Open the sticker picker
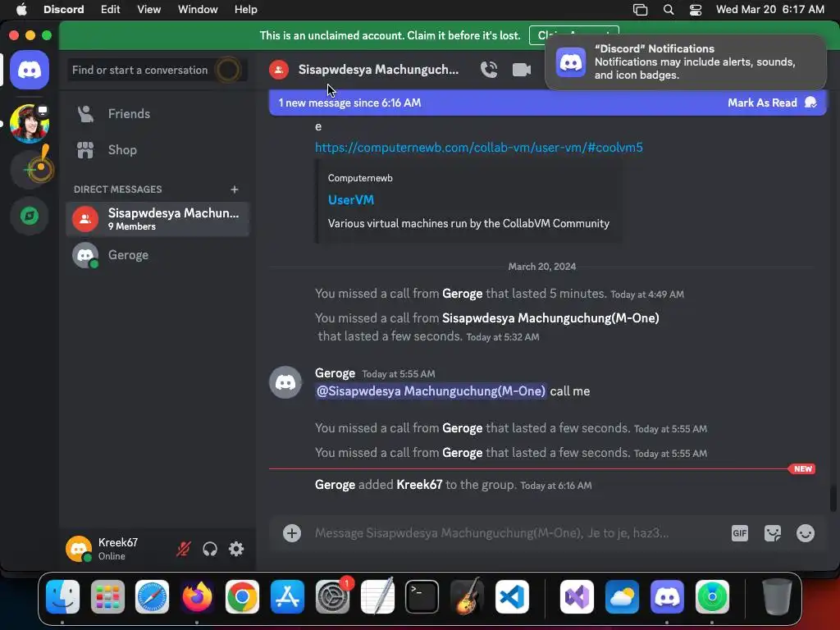 click(x=772, y=533)
